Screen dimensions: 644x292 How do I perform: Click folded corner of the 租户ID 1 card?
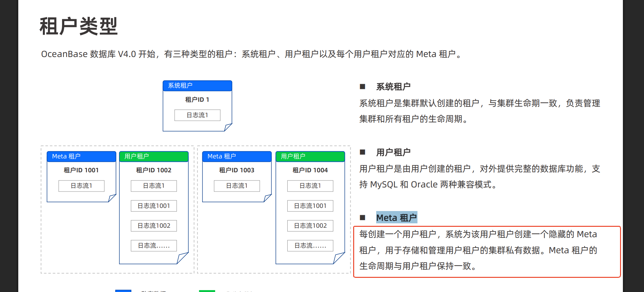point(228,127)
